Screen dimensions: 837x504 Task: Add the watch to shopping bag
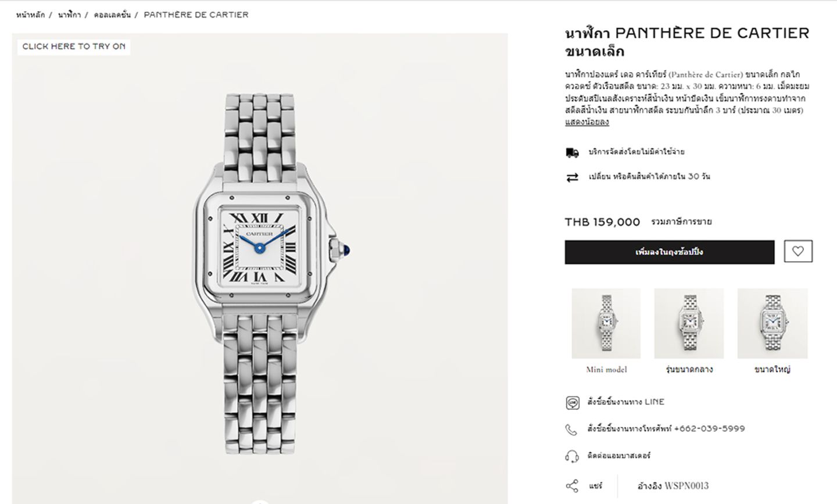pos(669,252)
